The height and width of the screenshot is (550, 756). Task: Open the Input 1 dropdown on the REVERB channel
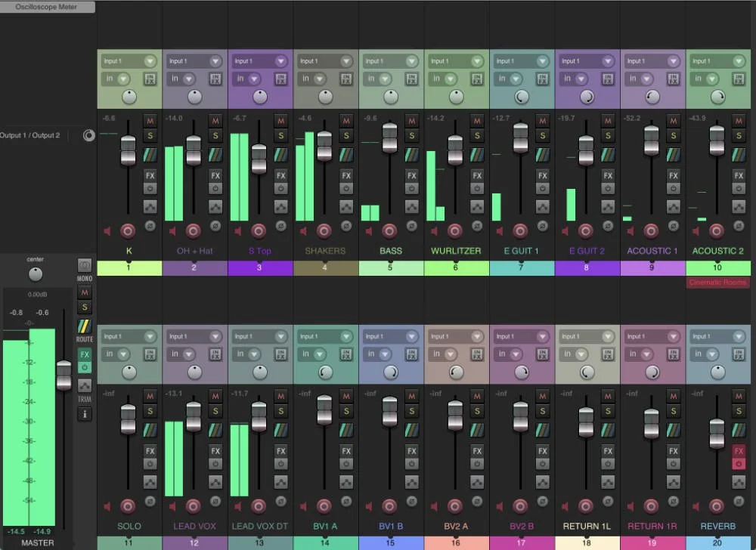point(717,336)
